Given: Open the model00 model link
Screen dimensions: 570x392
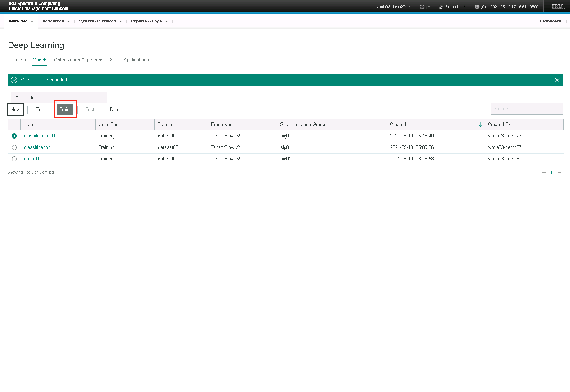Looking at the screenshot, I should coord(32,159).
